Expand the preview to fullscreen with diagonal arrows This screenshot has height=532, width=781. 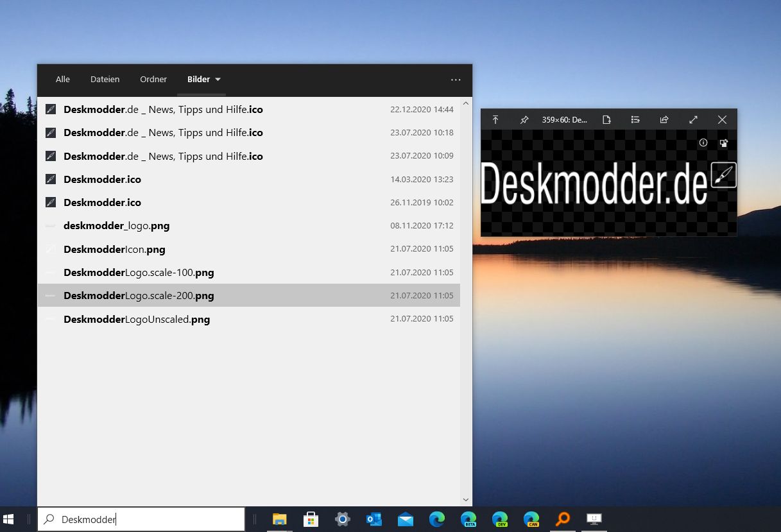[x=693, y=120]
